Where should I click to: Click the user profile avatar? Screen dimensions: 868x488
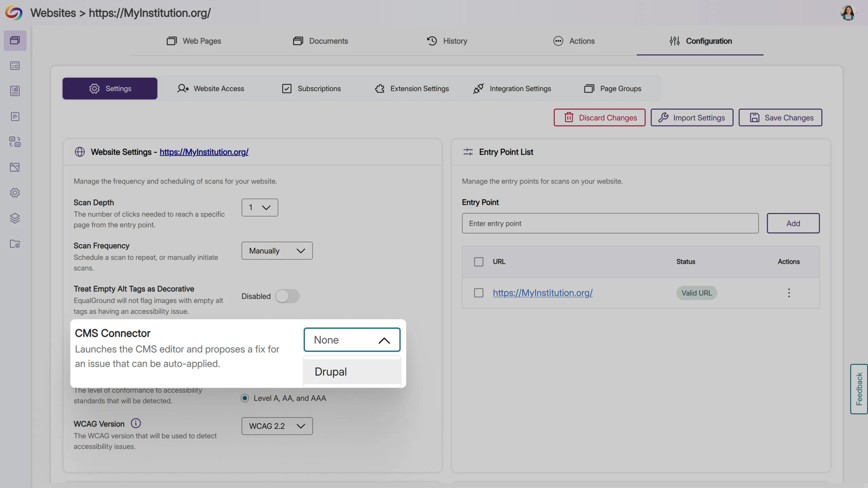pos(848,13)
